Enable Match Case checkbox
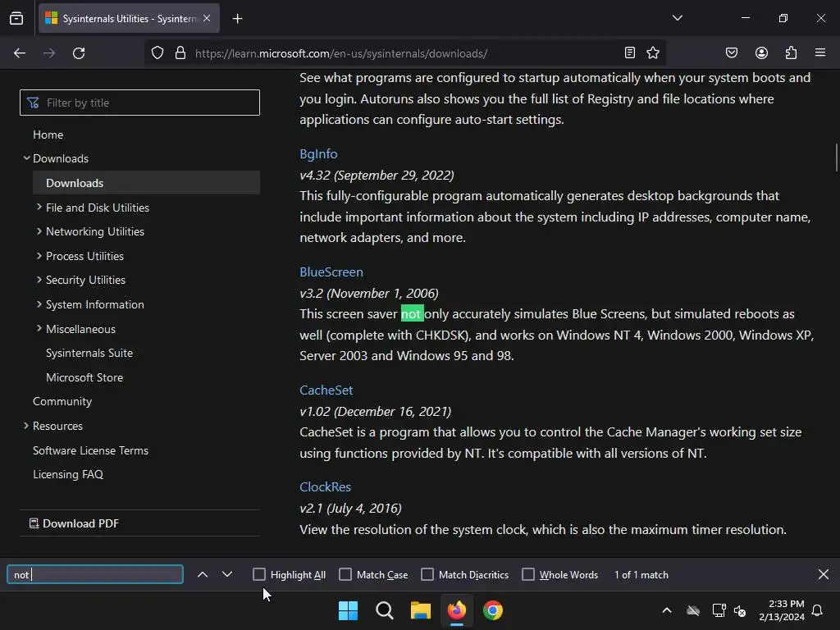 345,574
